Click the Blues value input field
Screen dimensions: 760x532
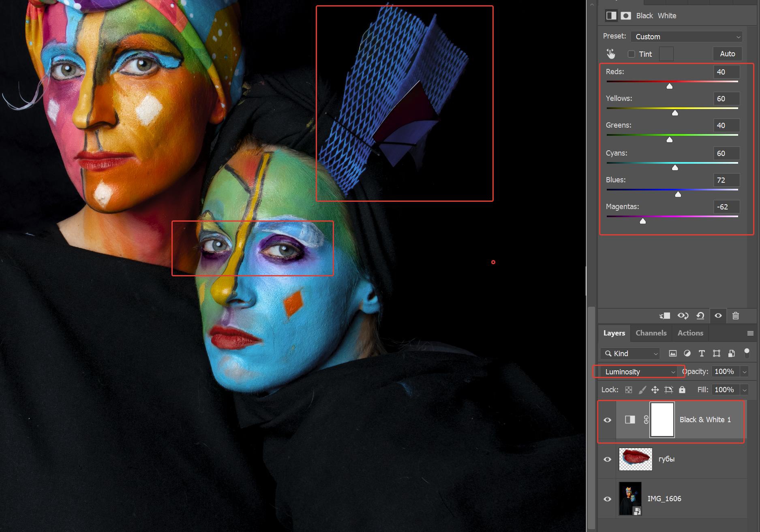pyautogui.click(x=726, y=180)
